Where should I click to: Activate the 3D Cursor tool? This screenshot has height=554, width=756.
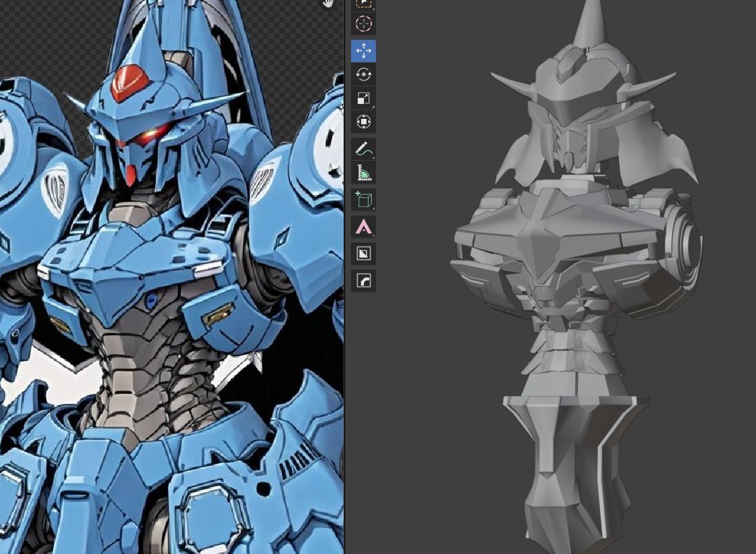(x=364, y=24)
